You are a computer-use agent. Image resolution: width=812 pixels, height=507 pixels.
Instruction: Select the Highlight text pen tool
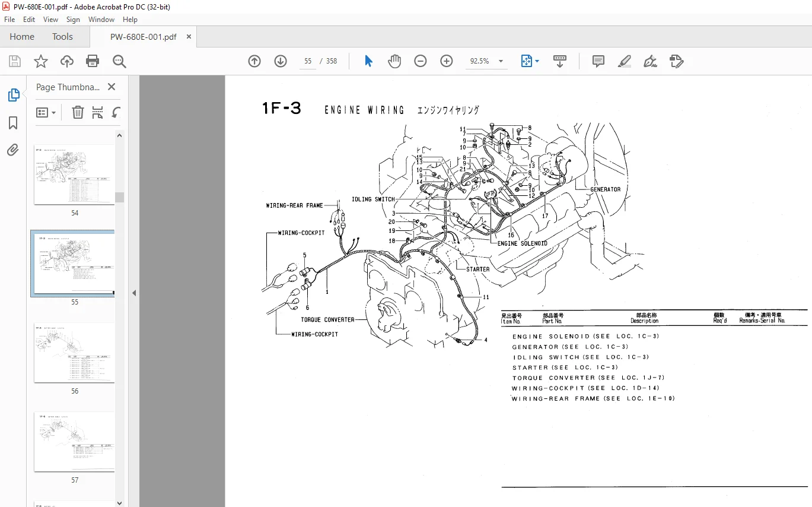click(x=624, y=61)
